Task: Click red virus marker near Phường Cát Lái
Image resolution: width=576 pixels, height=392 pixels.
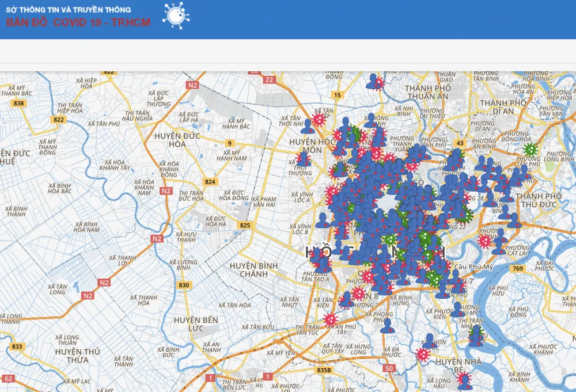Action: click(485, 241)
